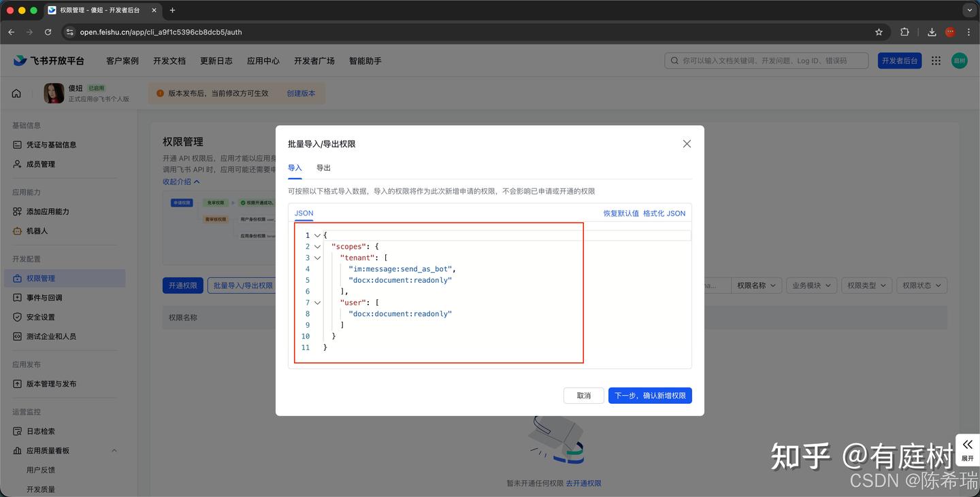Click the browser reload icon
Viewport: 980px width, 497px height.
click(48, 32)
